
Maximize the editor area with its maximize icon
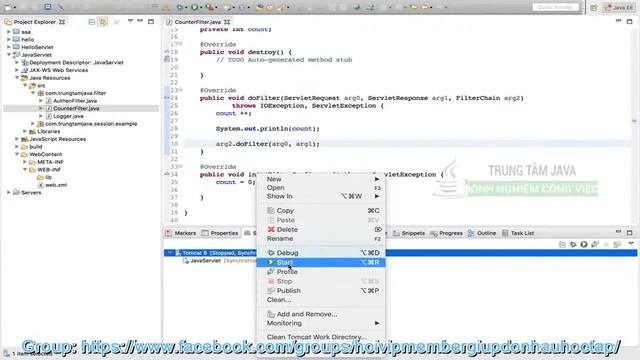[x=629, y=21]
